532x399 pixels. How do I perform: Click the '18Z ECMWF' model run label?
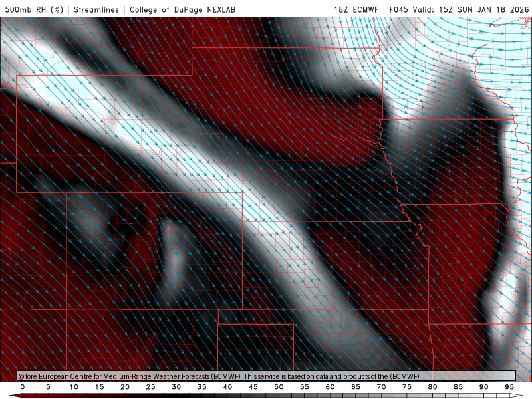356,9
